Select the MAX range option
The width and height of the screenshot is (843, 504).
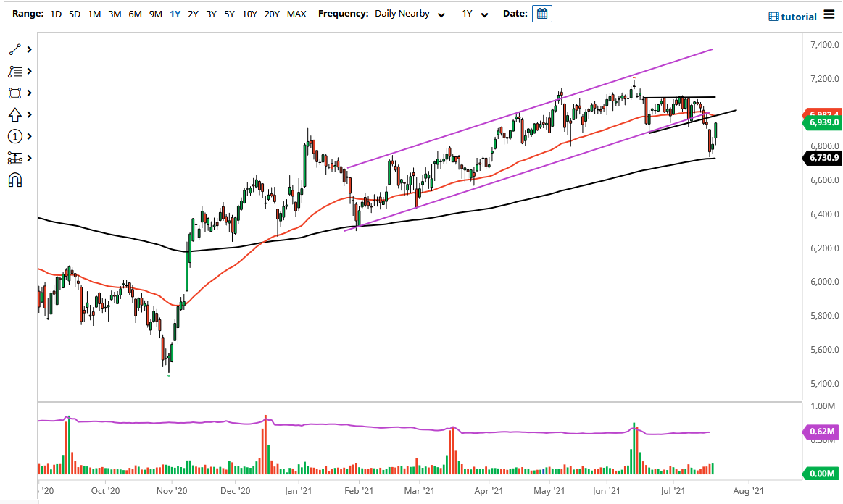(296, 13)
